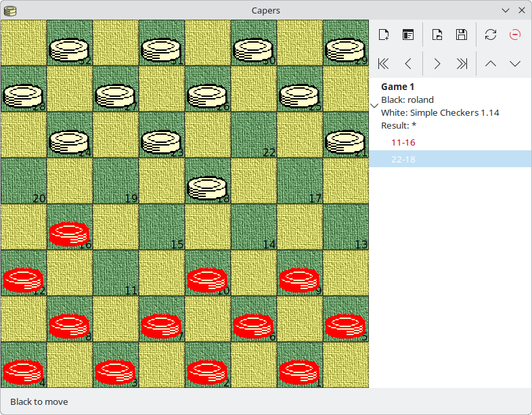Select the red piece on square 5
This screenshot has height=415, width=532.
click(345, 326)
